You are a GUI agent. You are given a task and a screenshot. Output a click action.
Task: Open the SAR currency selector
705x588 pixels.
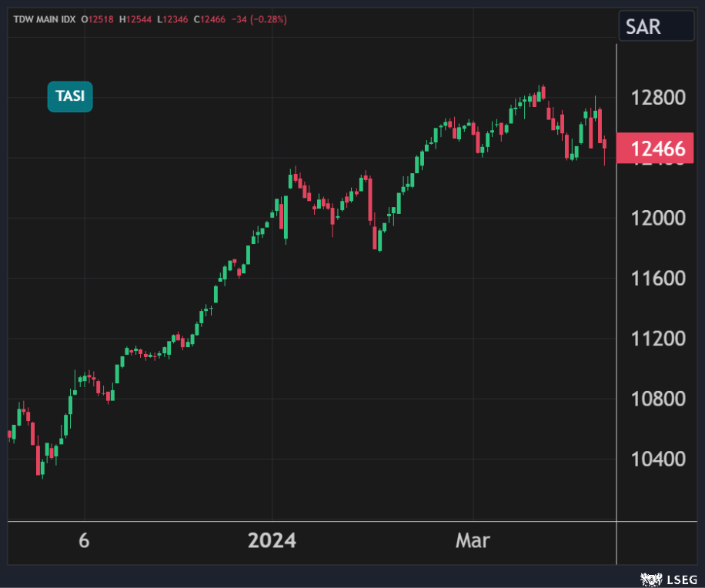(x=656, y=26)
